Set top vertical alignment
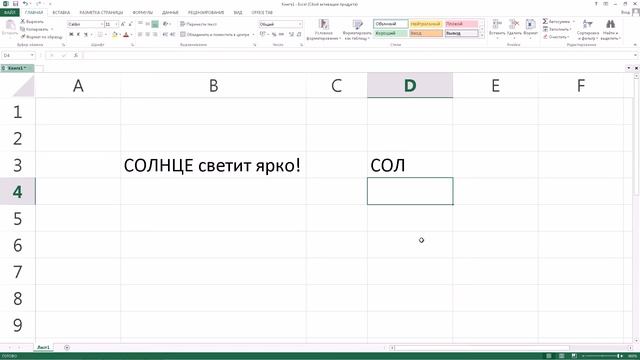 pyautogui.click(x=140, y=24)
